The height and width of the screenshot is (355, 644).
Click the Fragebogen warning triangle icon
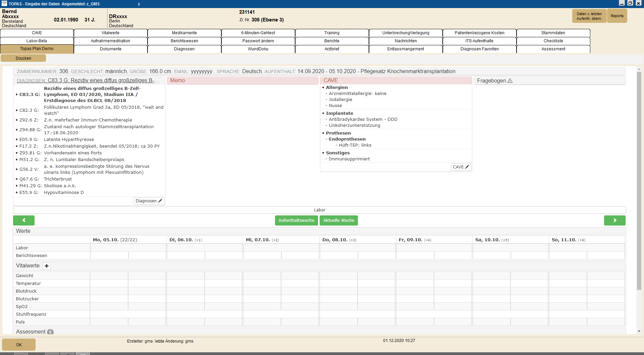coord(510,81)
